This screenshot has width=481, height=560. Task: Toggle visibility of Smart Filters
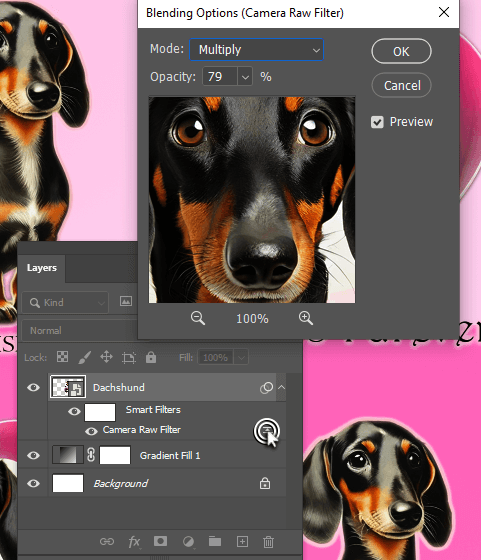pos(74,412)
